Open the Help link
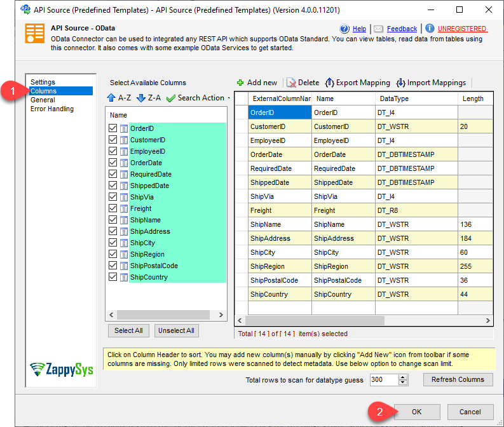Screen dimensions: 504x427 pyautogui.click(x=359, y=29)
